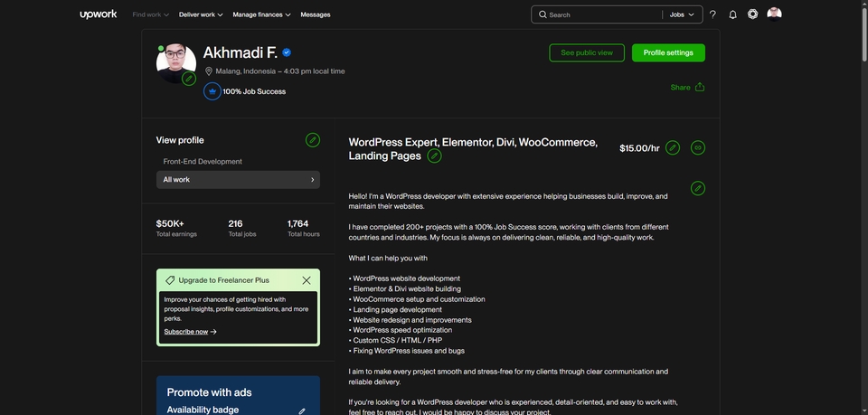Image resolution: width=868 pixels, height=415 pixels.
Task: Click the share upload icon
Action: [x=700, y=87]
